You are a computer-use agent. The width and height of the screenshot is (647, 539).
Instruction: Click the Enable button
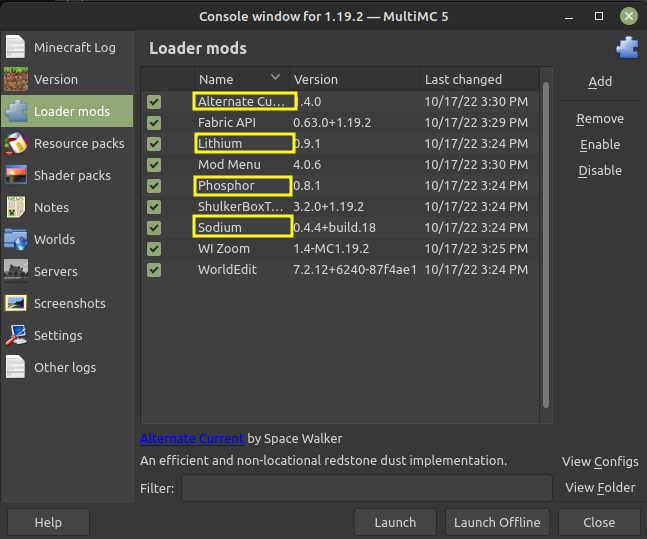[x=600, y=144]
